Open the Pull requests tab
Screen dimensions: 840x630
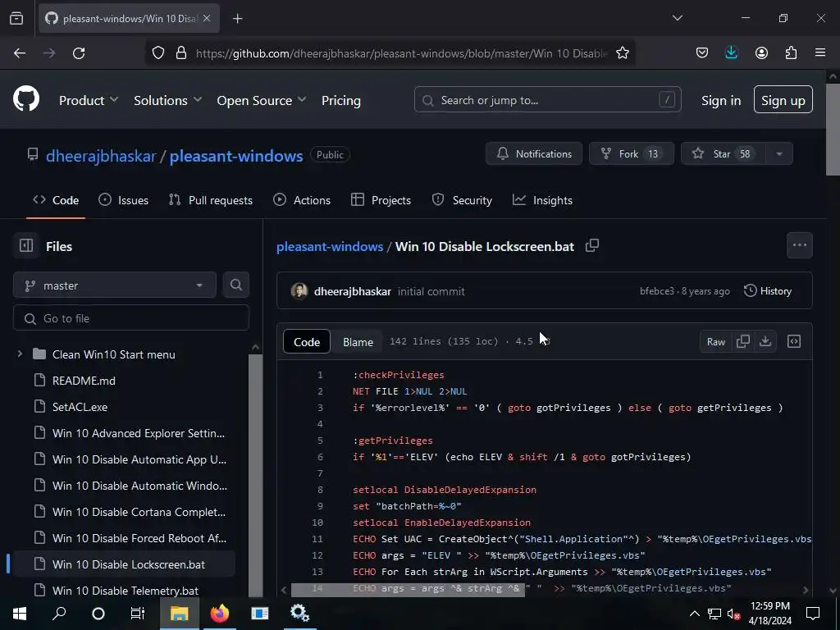211,200
